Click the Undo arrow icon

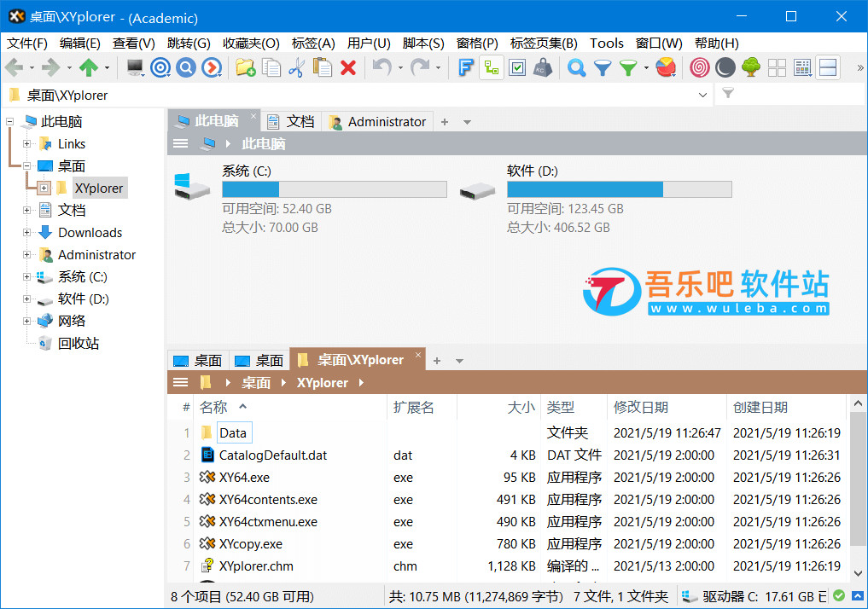click(x=382, y=68)
